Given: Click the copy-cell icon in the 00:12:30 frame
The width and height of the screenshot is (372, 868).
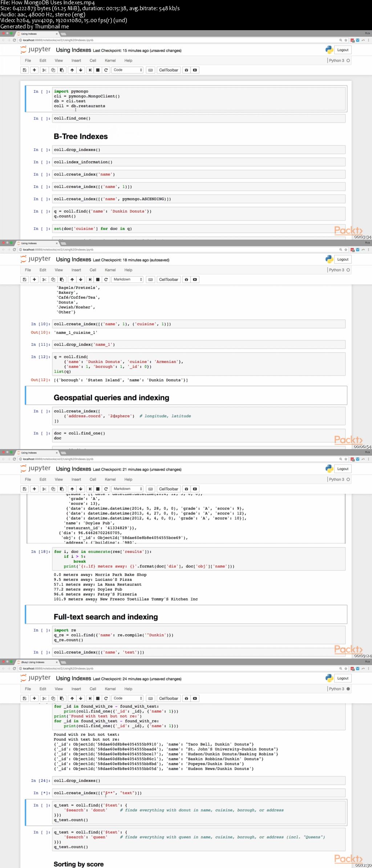Looking at the screenshot, I should pos(53,699).
